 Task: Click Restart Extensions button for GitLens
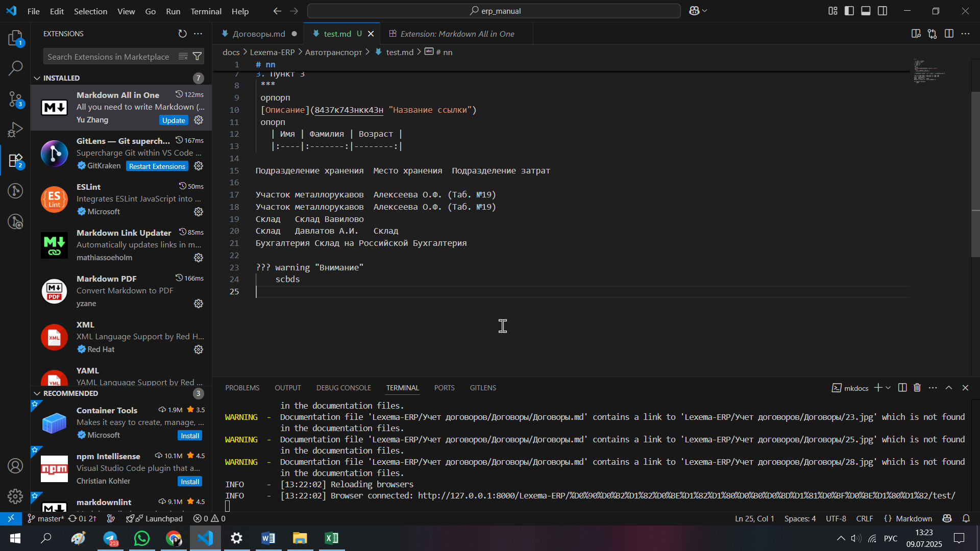157,166
